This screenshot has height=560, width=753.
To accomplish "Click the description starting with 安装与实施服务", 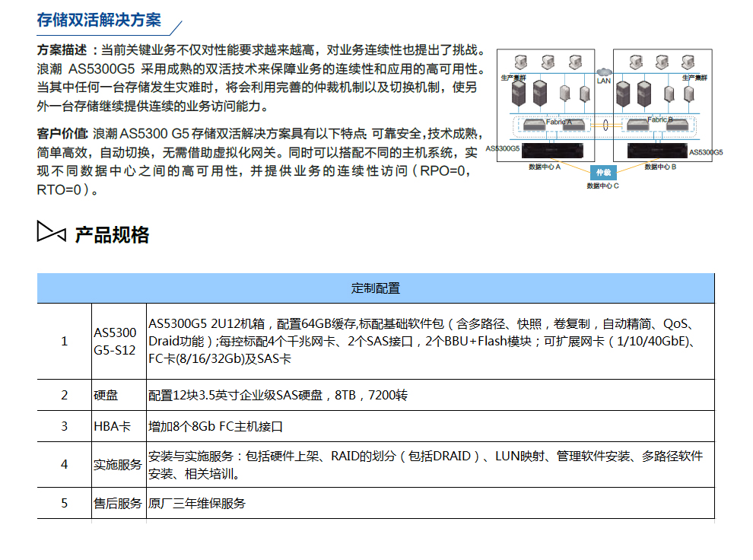I will (425, 465).
